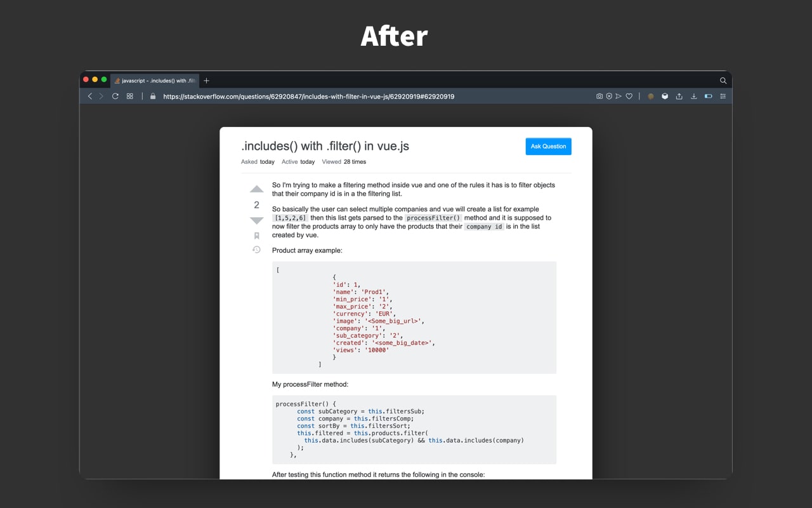This screenshot has height=508, width=812.
Task: Click the question title '.includes() with .filter() in vue.js'
Action: tap(325, 146)
